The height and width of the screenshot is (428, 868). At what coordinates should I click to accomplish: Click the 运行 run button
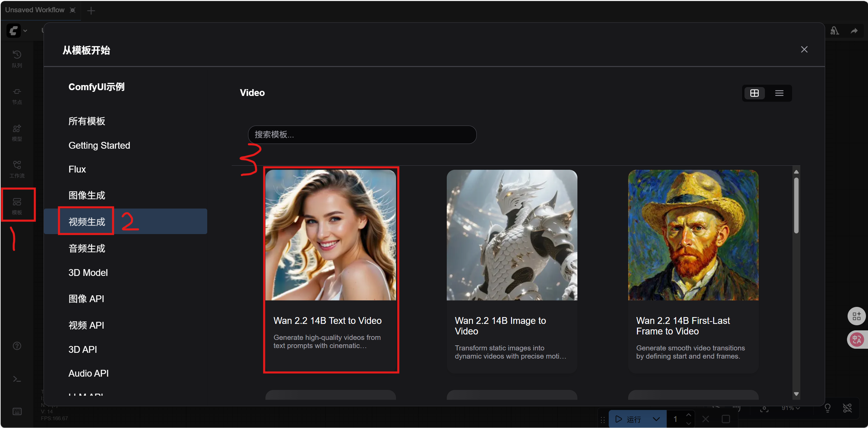pyautogui.click(x=629, y=419)
